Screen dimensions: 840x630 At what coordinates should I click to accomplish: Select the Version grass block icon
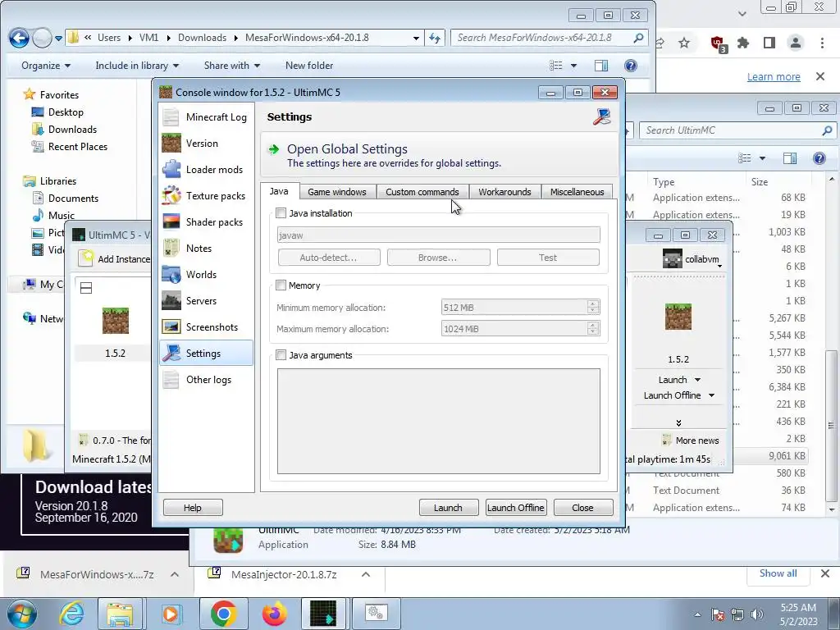tap(171, 143)
